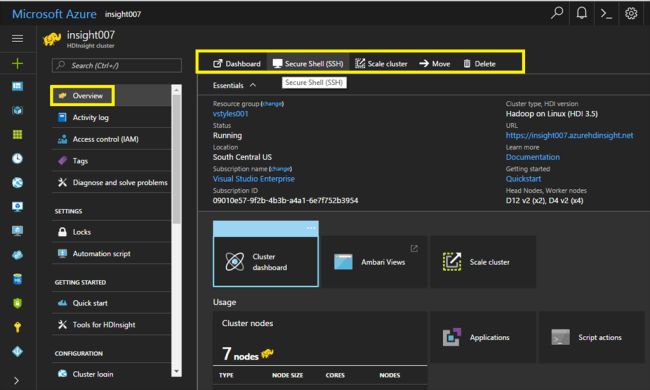Click ellipsis on Cluster dashboard tile

[x=311, y=228]
